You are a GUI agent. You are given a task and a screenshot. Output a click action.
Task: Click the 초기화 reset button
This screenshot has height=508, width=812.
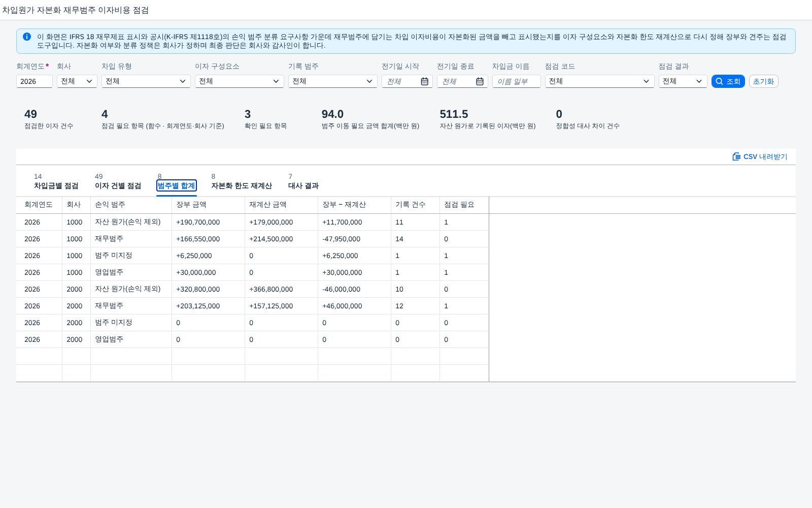pos(764,81)
